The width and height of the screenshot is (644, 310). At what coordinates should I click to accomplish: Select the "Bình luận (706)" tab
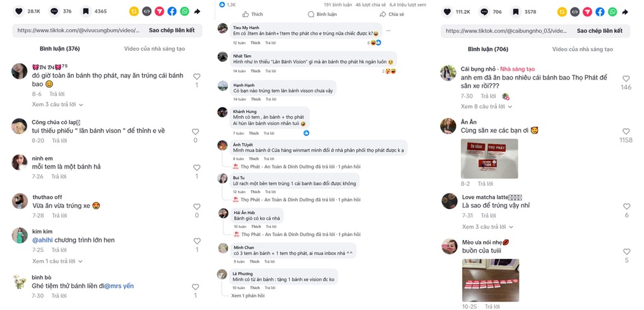pyautogui.click(x=488, y=49)
